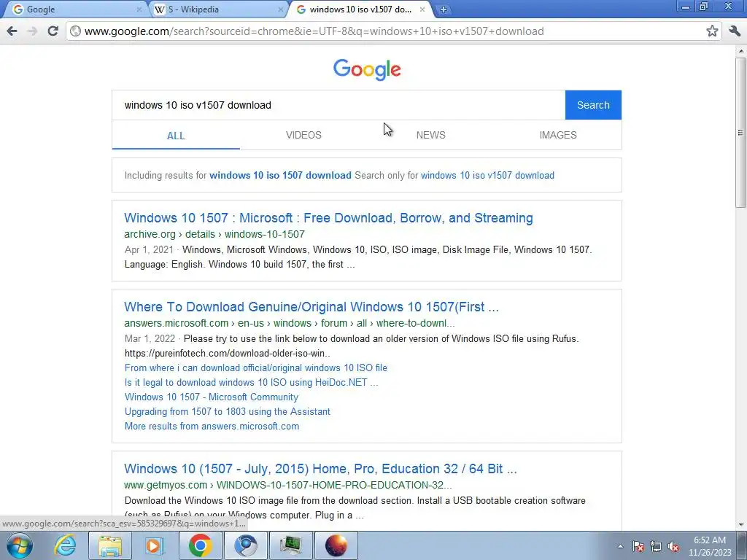Click in the Google search input field
Image resolution: width=747 pixels, height=560 pixels.
[338, 105]
